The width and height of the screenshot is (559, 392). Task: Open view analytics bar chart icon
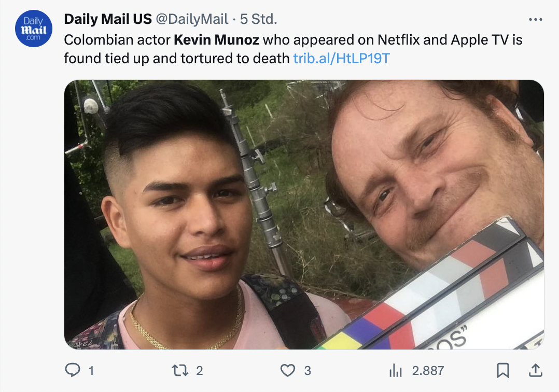(x=396, y=370)
